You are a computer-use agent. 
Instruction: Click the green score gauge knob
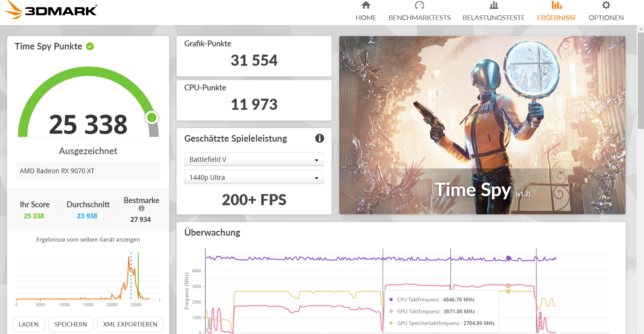152,118
